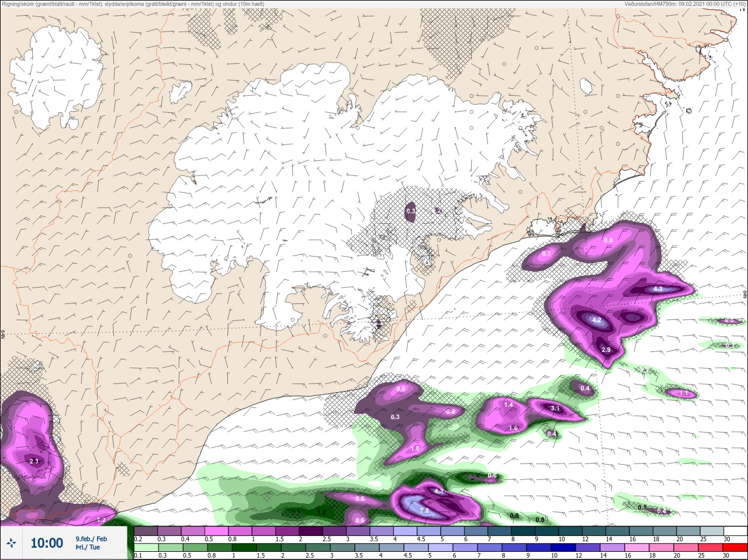Click the date text 9.feb./ Feb
Viewport: 748px width, 560px height.
coord(91,538)
